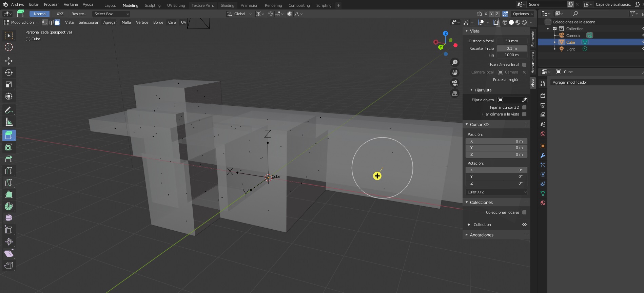Screen dimensions: 644x293
Task: Activate the Smooth vertices tool
Action: 9,218
